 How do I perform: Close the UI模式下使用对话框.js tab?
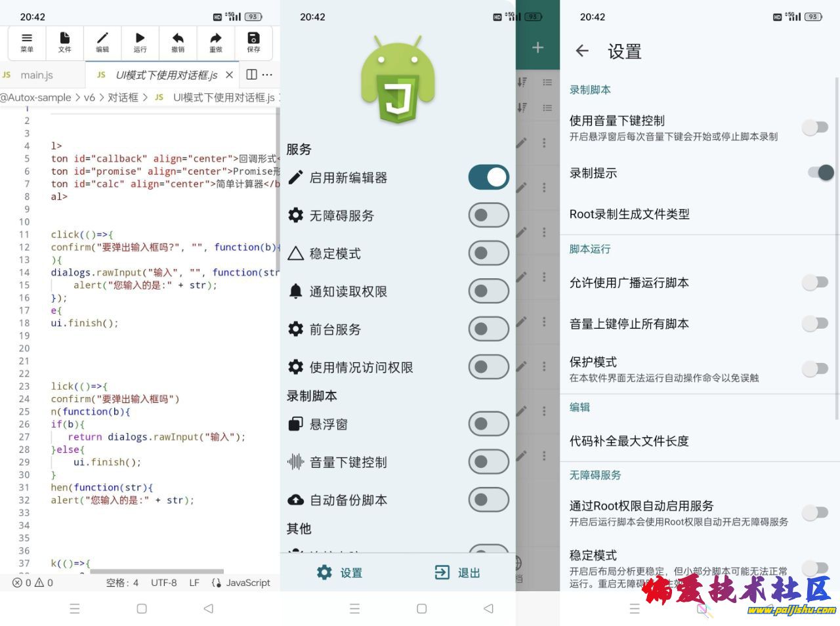pyautogui.click(x=229, y=75)
